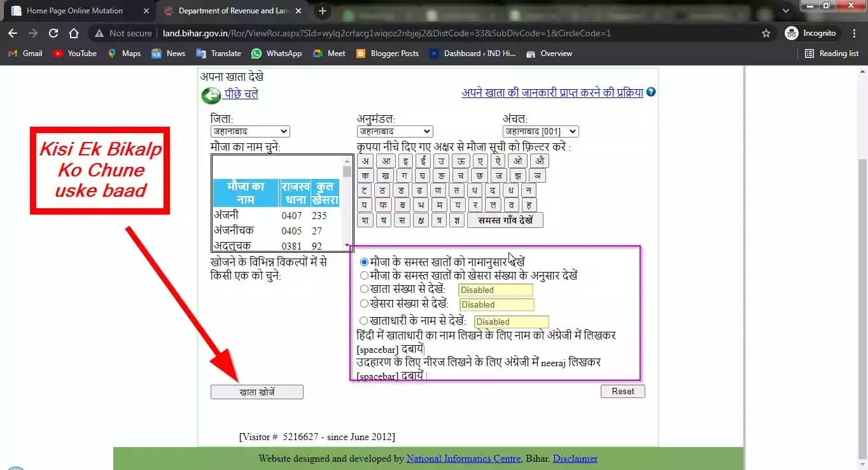Open the Chrome three-dot menu
The image size is (868, 470).
coord(853,33)
